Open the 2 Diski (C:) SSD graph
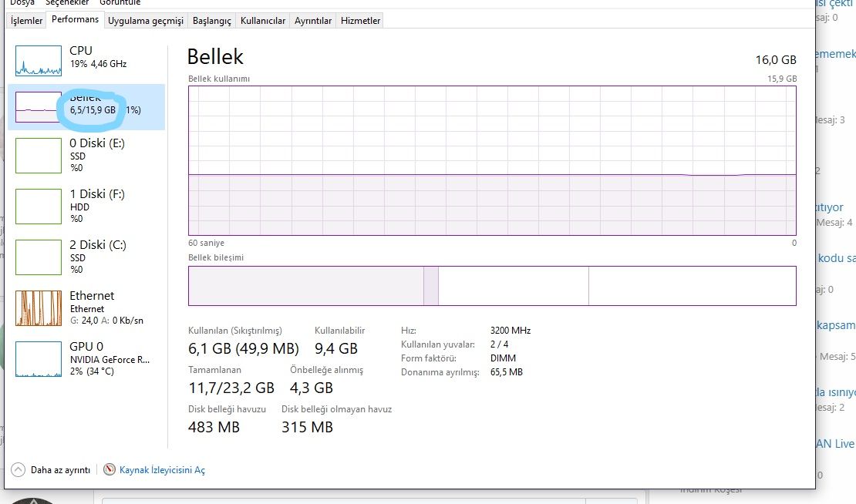 39,257
